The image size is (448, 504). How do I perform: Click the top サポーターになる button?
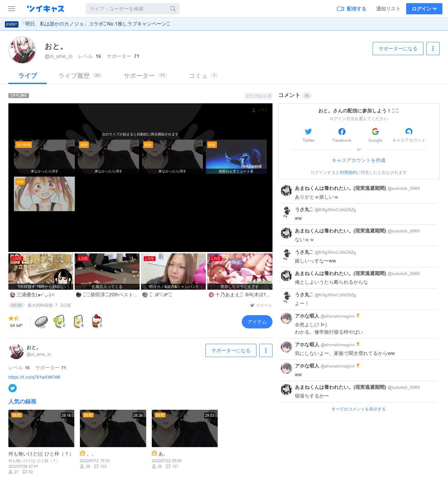(398, 49)
